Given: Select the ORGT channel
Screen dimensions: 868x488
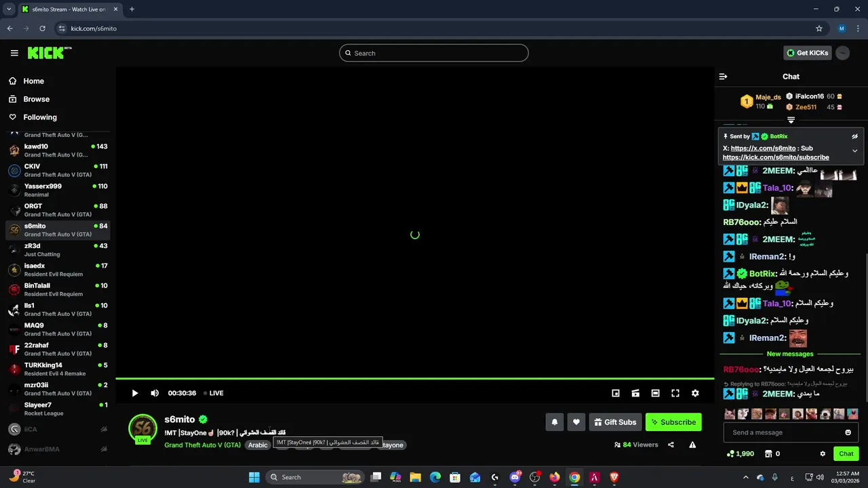Looking at the screenshot, I should pyautogui.click(x=58, y=210).
